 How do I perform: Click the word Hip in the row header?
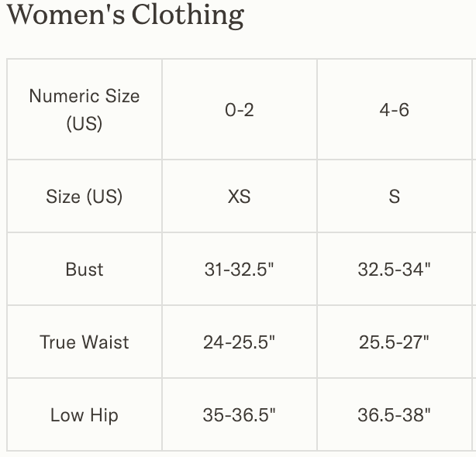point(103,415)
